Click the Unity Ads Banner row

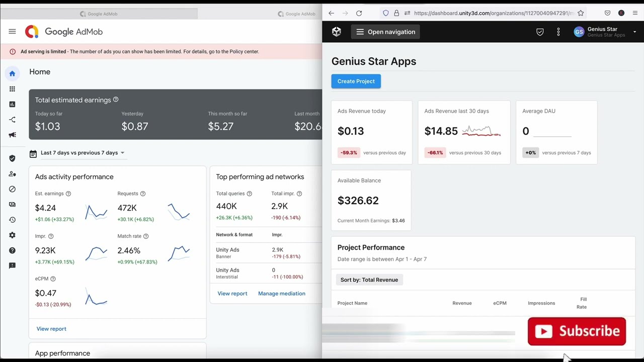266,253
